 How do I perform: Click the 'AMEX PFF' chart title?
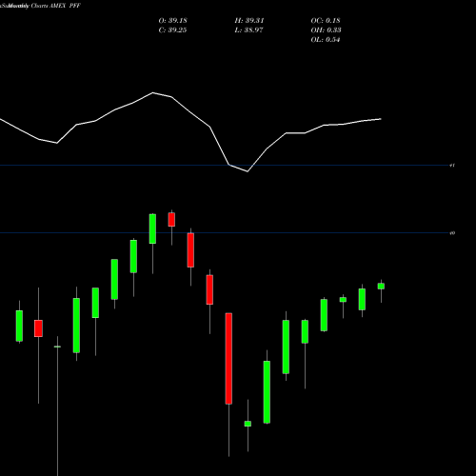tap(65, 6)
